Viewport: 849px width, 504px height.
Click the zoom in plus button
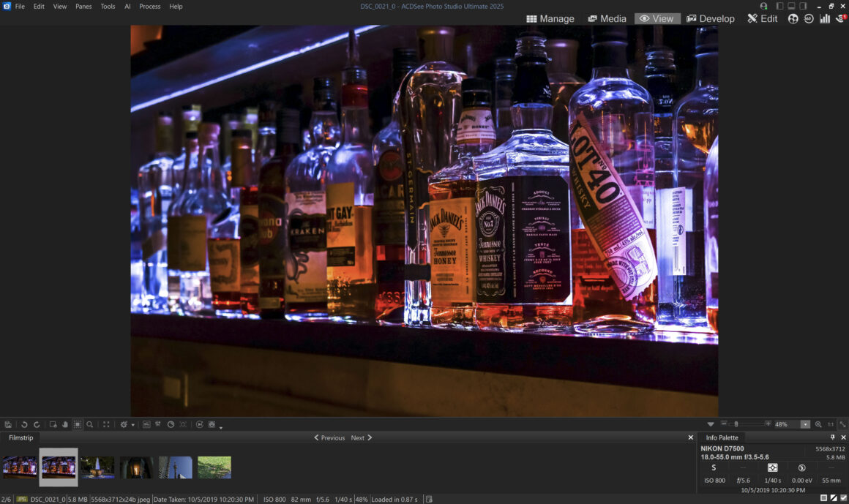768,424
